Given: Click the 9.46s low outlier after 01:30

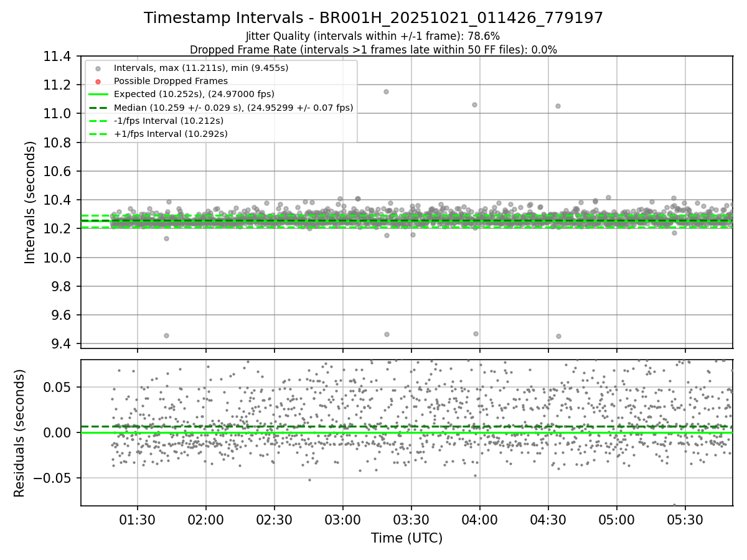Looking at the screenshot, I should 166,335.
